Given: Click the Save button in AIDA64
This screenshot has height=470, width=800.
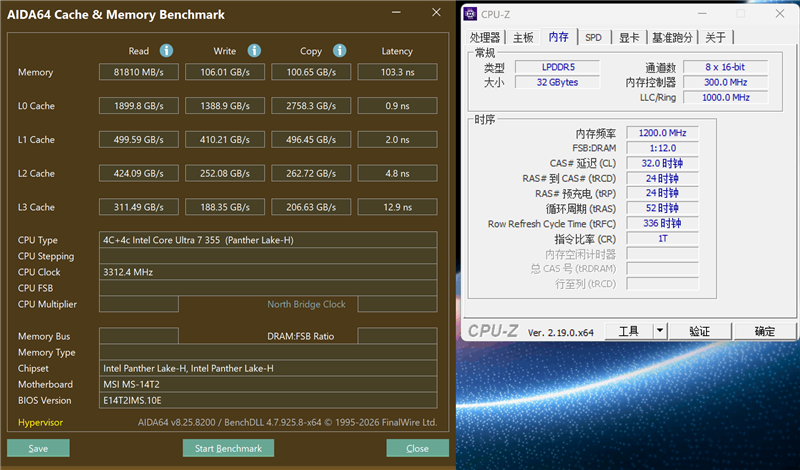Looking at the screenshot, I should pyautogui.click(x=38, y=448).
